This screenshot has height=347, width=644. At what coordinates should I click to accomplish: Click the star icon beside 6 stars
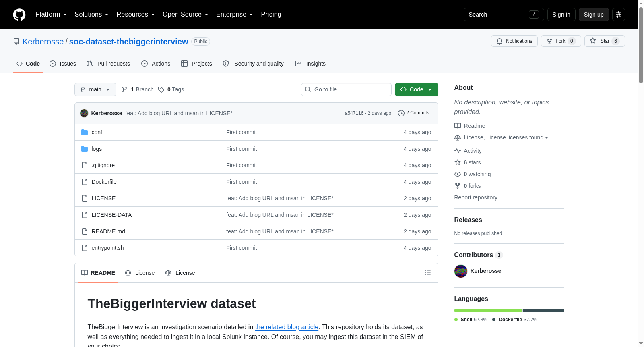(x=458, y=162)
